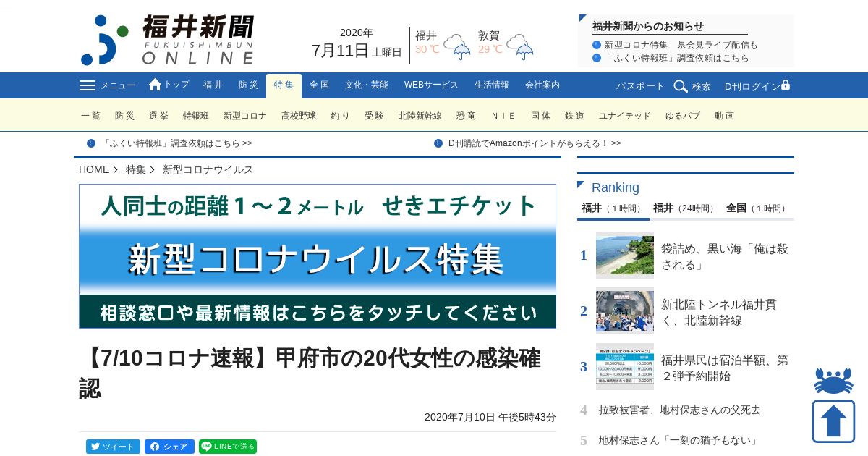Viewport: 868px width, 456px height.
Task: Click D刊購読でAmazonポイントがもらえる！ link
Action: [x=535, y=143]
